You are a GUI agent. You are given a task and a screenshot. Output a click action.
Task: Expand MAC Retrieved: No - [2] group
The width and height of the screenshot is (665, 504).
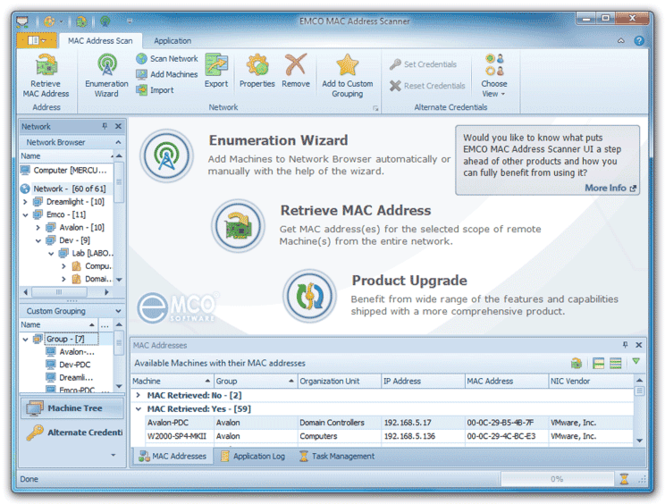(138, 395)
